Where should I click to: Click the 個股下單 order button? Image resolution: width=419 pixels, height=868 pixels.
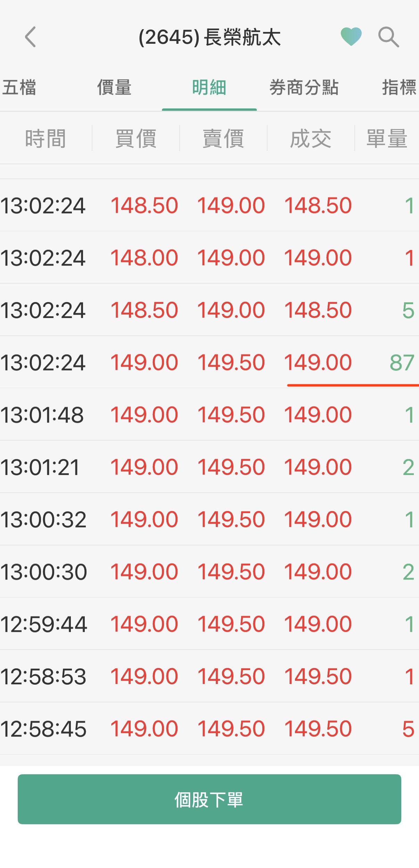click(x=209, y=799)
